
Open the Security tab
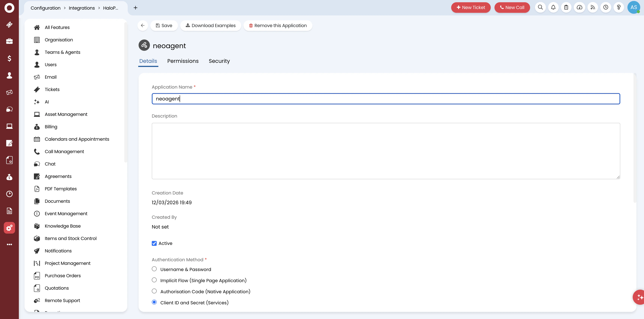(x=219, y=61)
